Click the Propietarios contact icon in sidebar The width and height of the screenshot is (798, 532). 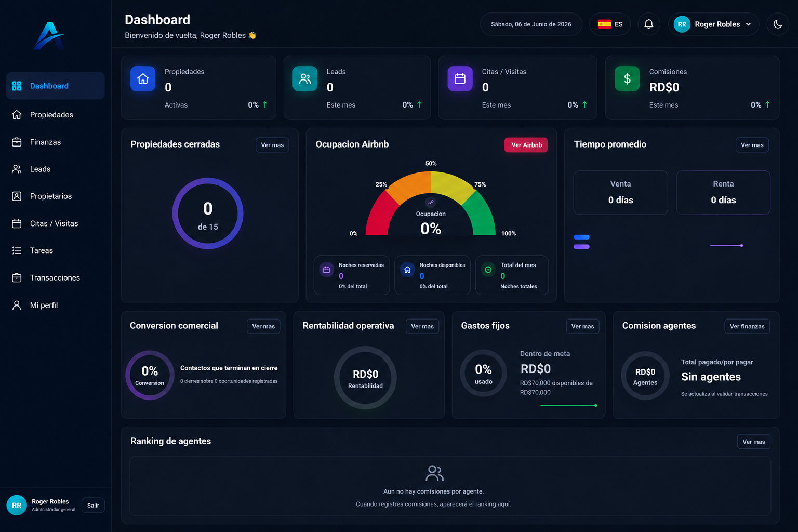tap(17, 196)
